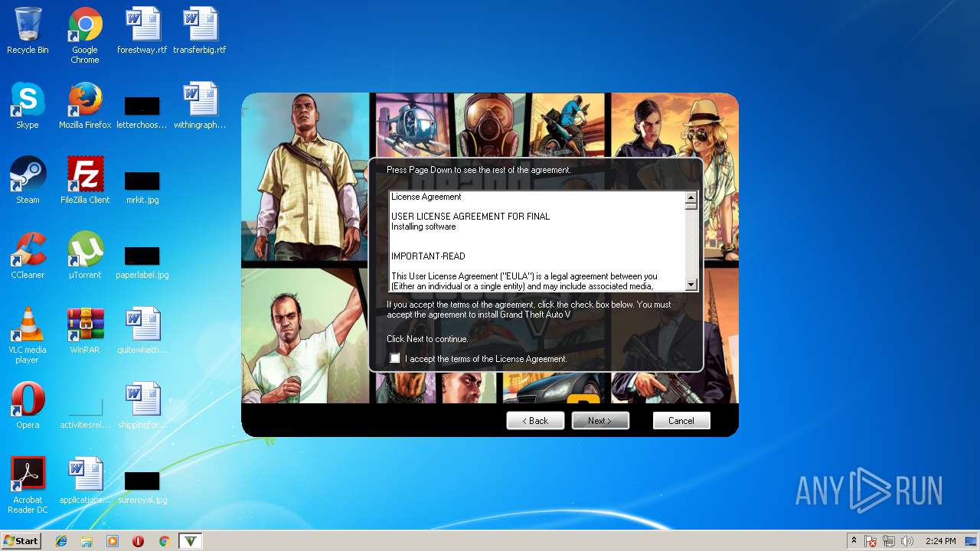980x551 pixels.
Task: Select forestway.rtf desktop file
Action: point(142,31)
